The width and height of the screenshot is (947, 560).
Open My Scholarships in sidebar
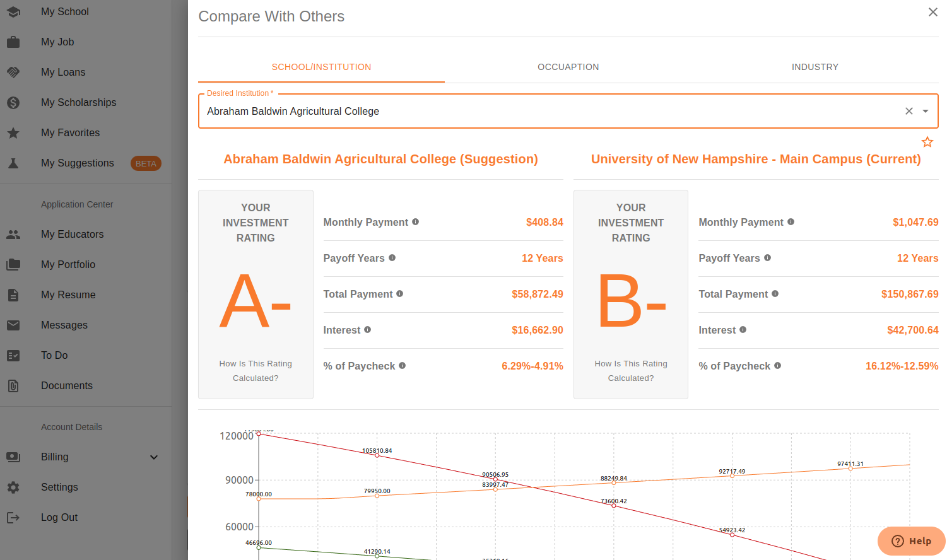(79, 103)
